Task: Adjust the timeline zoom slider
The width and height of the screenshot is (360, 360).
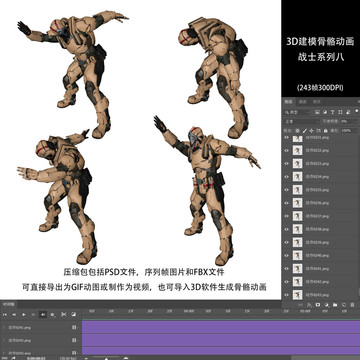Action: coord(106,358)
